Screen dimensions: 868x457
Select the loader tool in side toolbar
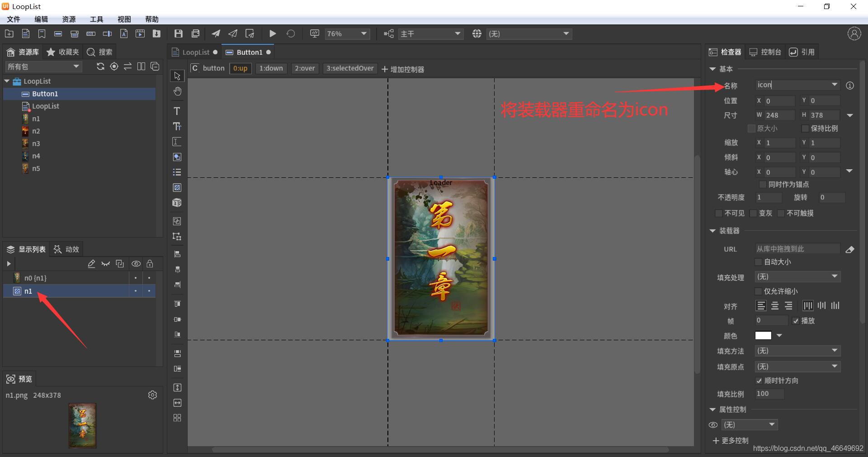pyautogui.click(x=177, y=188)
